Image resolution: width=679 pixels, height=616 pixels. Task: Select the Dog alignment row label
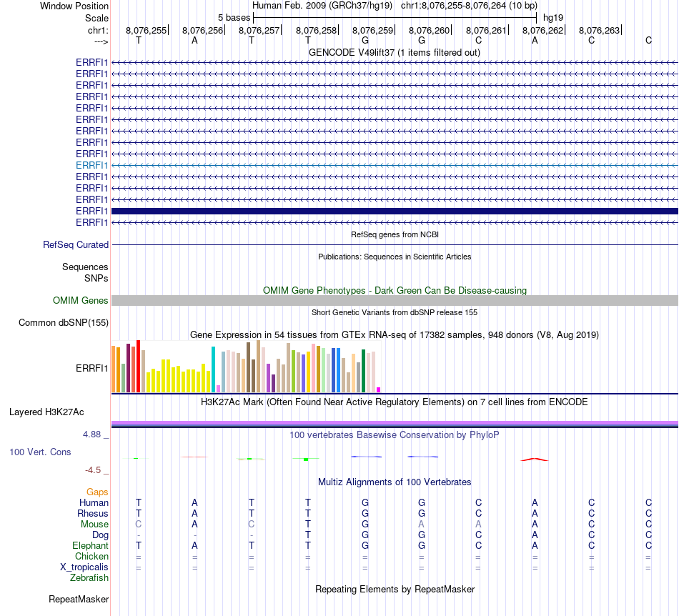[x=100, y=535]
